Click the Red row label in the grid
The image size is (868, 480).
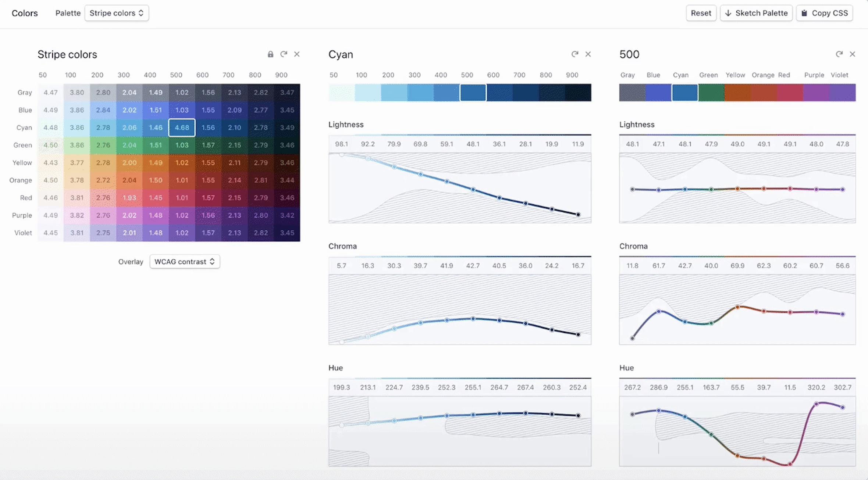(x=26, y=198)
